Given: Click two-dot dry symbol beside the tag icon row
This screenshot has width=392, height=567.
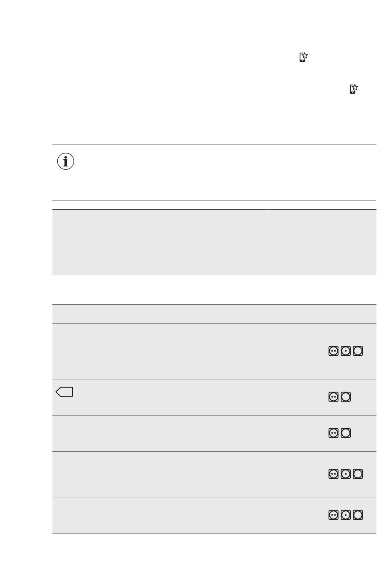Looking at the screenshot, I should tap(333, 397).
